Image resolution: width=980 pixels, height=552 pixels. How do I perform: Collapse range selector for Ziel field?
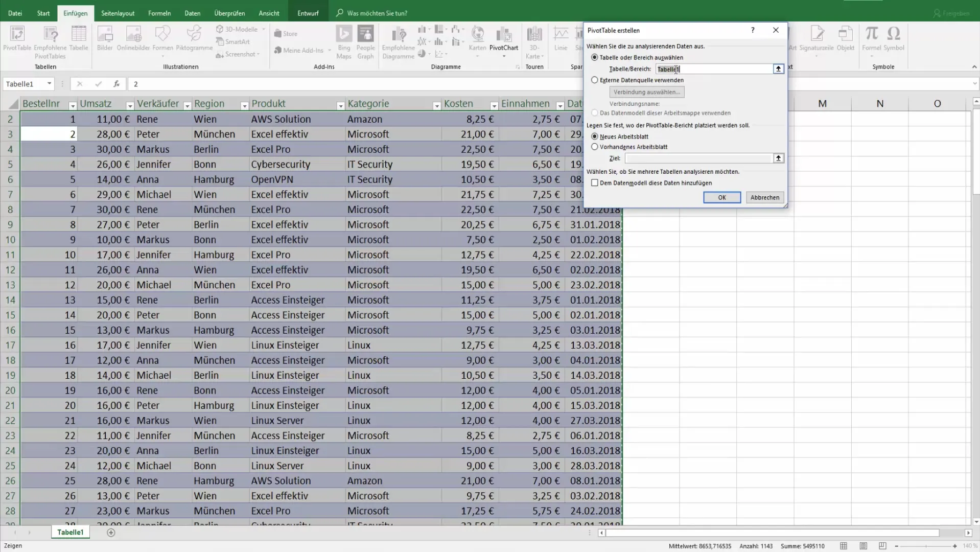(x=778, y=158)
